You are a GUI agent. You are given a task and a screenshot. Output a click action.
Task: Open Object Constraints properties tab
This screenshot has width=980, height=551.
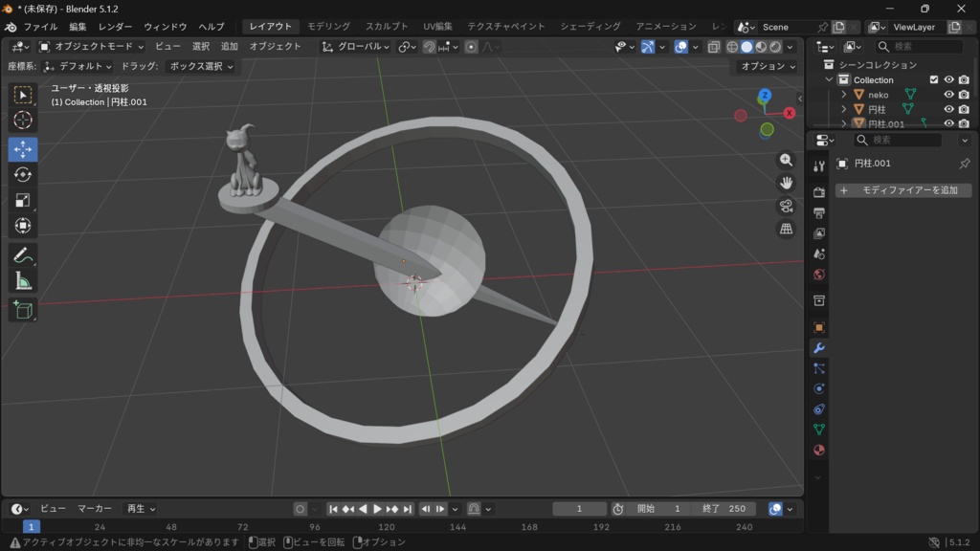(x=819, y=409)
